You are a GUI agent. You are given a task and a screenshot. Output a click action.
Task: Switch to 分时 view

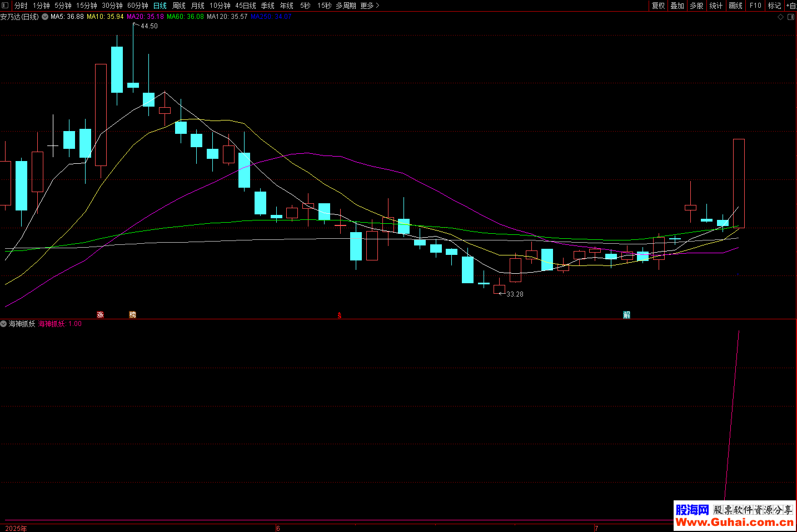click(x=21, y=6)
